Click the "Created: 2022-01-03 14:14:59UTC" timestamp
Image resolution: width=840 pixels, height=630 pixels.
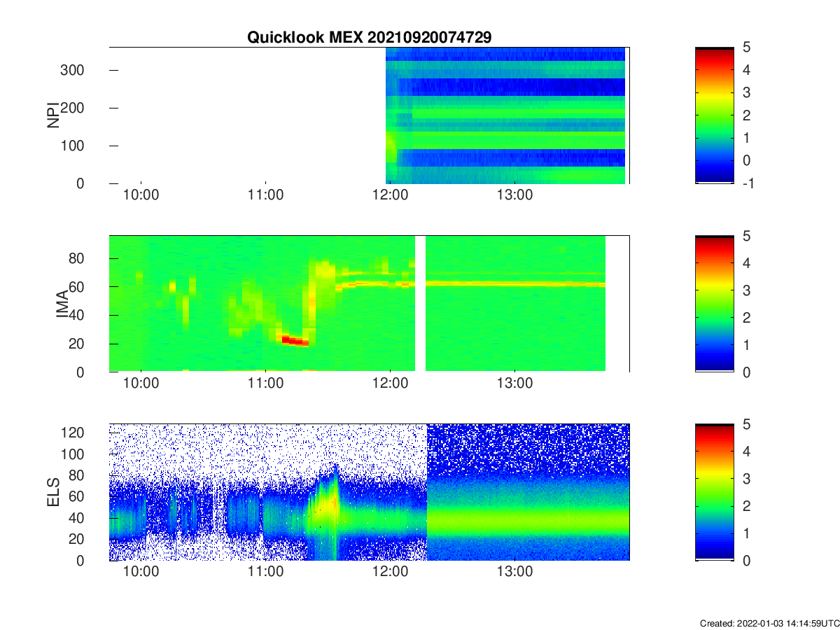coord(769,623)
